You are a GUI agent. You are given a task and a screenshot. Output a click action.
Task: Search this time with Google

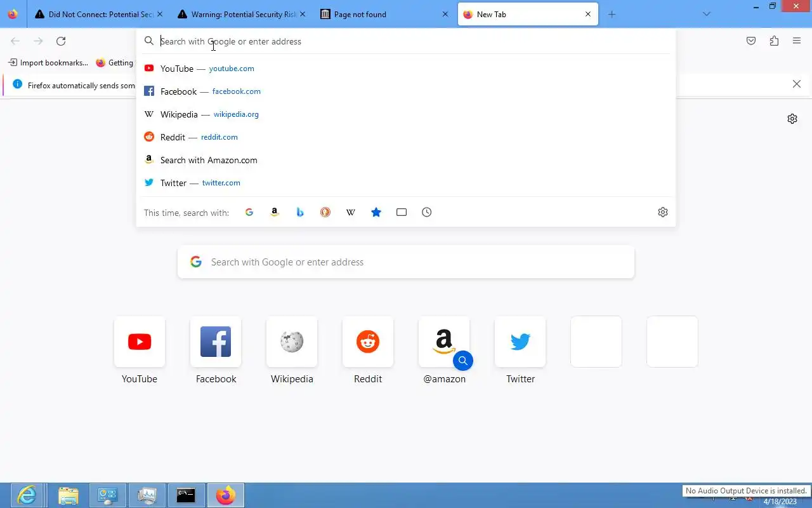click(x=249, y=212)
